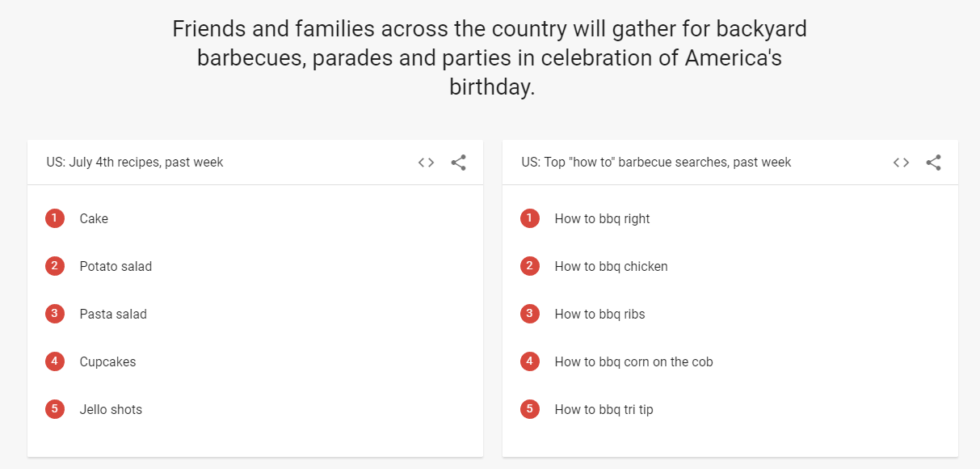Image resolution: width=980 pixels, height=469 pixels.
Task: Click embed code icon on July 4th recipes card
Action: 426,163
